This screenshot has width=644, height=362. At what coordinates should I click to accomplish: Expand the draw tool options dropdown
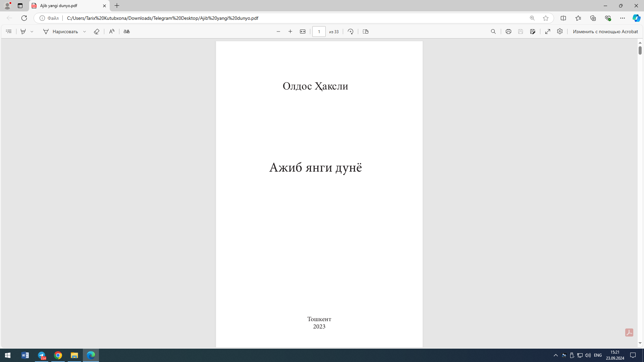pyautogui.click(x=85, y=32)
